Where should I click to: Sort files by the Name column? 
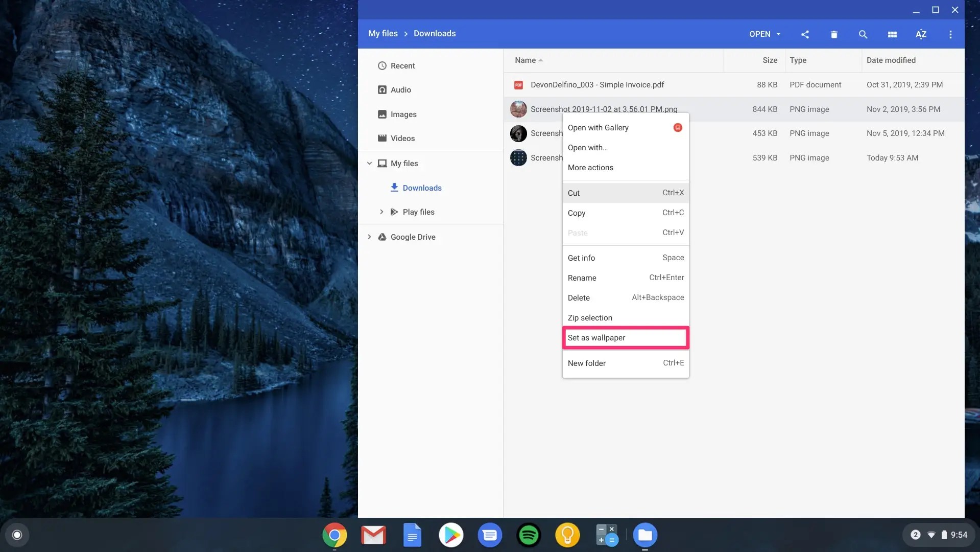click(525, 60)
